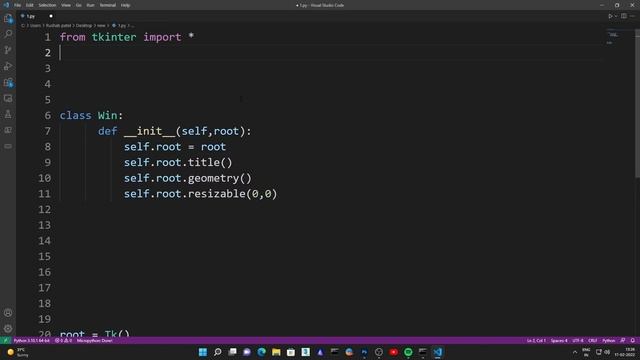Click line number 12 in gutter

point(44,209)
